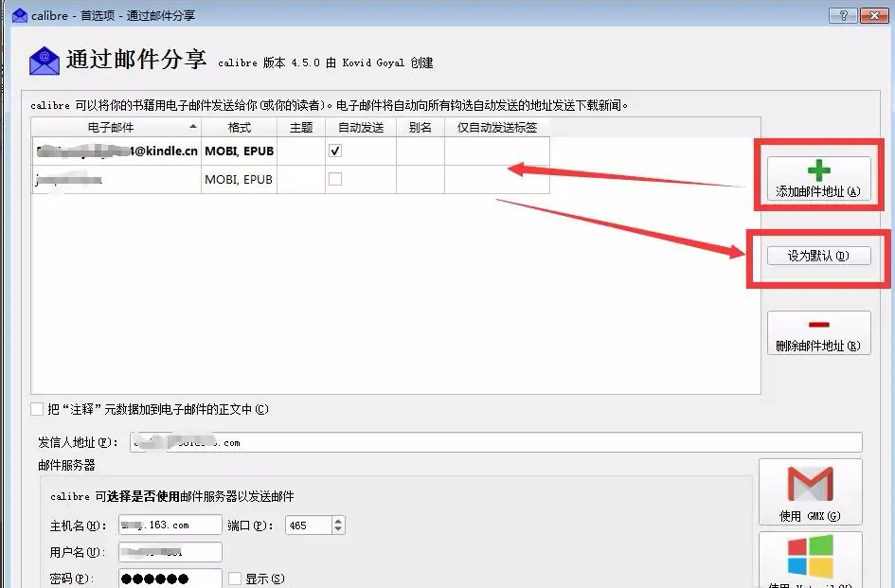Increase the port value with up arrow
Screen dimensions: 895x588
[x=338, y=521]
